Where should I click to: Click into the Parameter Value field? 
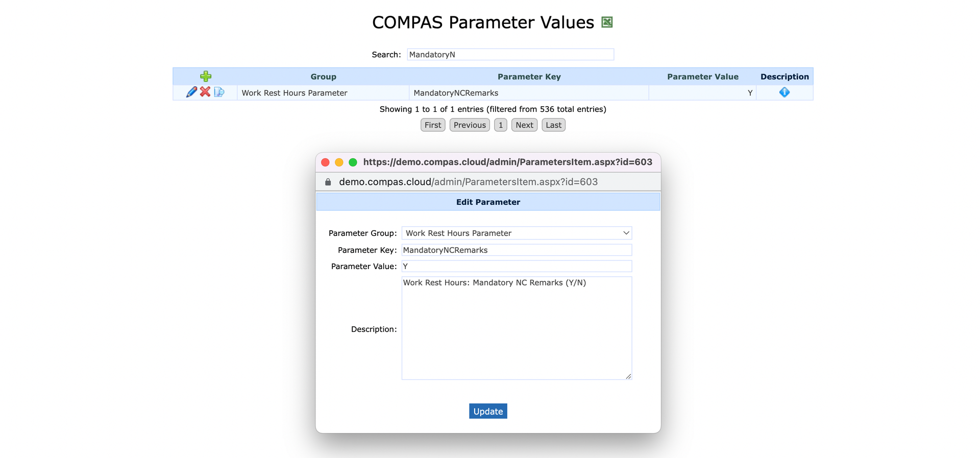click(x=517, y=266)
